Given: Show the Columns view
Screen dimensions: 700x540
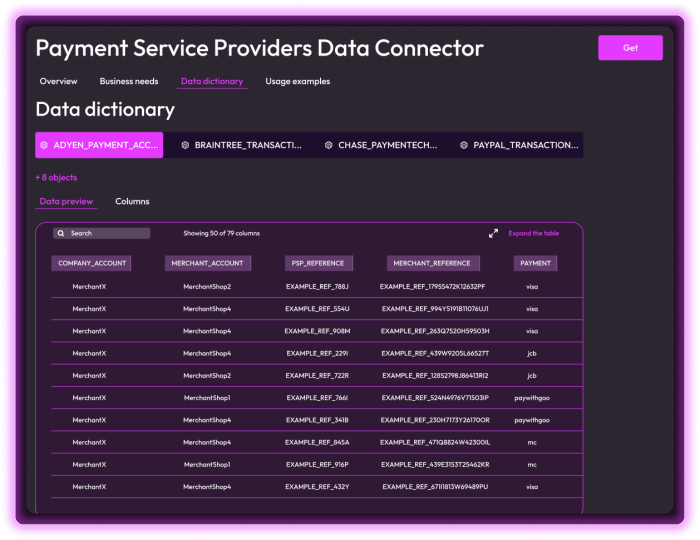Looking at the screenshot, I should pos(132,201).
